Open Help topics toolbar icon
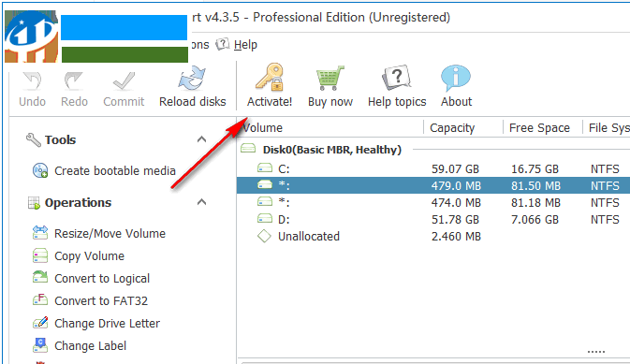630x364 pixels. tap(397, 78)
